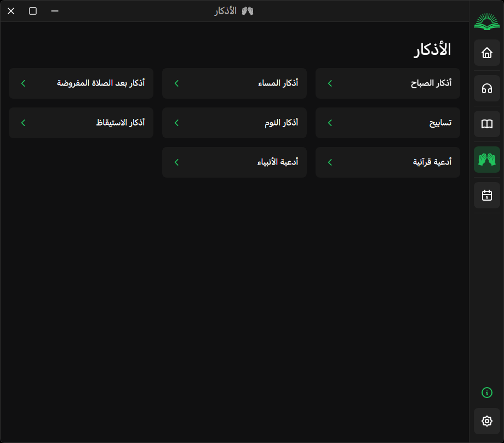This screenshot has height=443, width=504.
Task: Expand تسابيح via its green chevron
Action: (x=329, y=122)
